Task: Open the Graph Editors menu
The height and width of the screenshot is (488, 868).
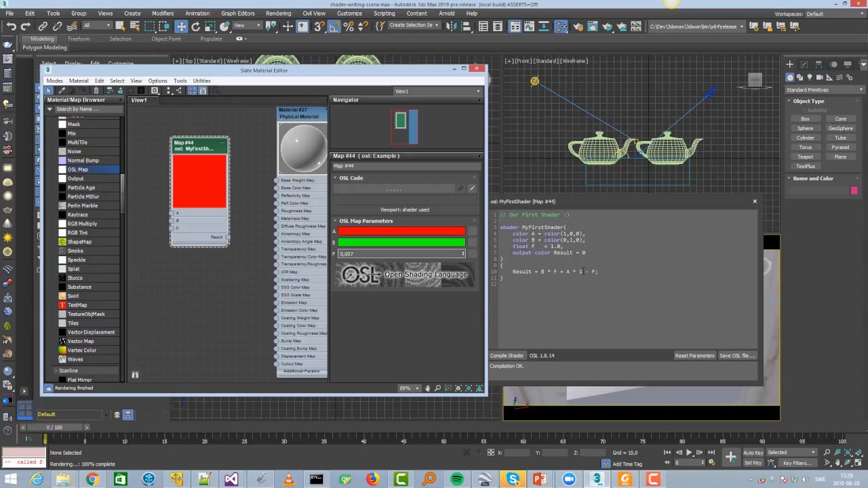Action: pos(238,14)
